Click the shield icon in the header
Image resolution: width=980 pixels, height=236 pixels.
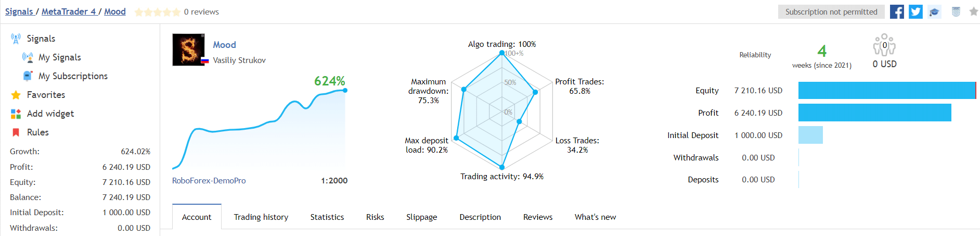tap(956, 11)
